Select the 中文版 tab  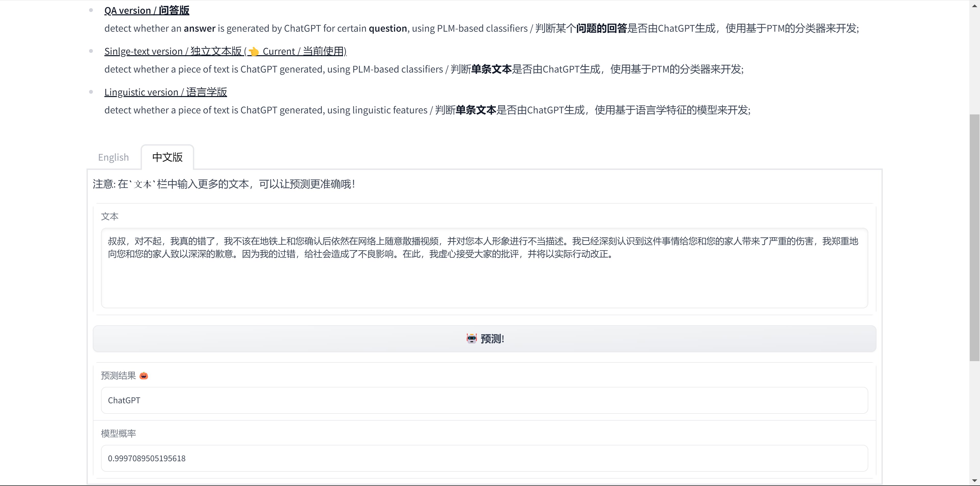[x=167, y=157]
